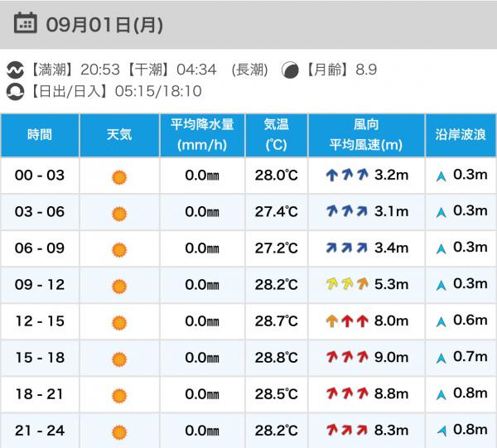Click the blue wind arrows for 3.2m

pos(347,175)
